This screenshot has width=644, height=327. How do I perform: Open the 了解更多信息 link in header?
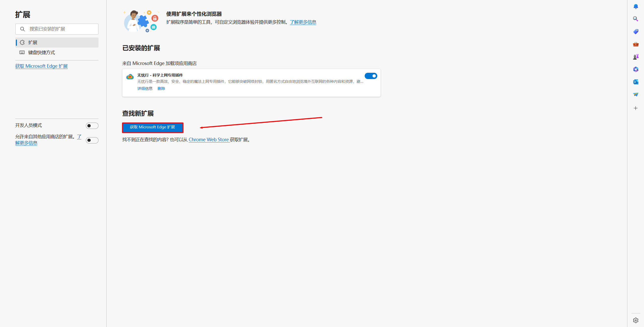click(x=303, y=22)
